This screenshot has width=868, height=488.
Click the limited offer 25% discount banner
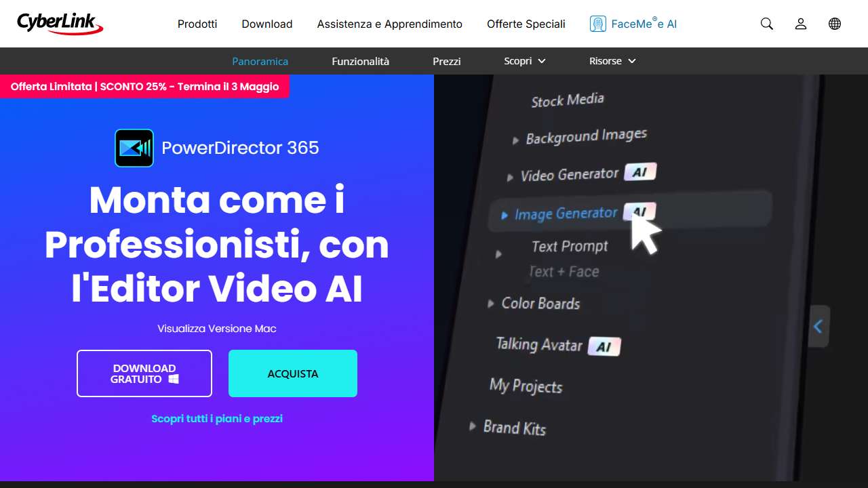144,87
